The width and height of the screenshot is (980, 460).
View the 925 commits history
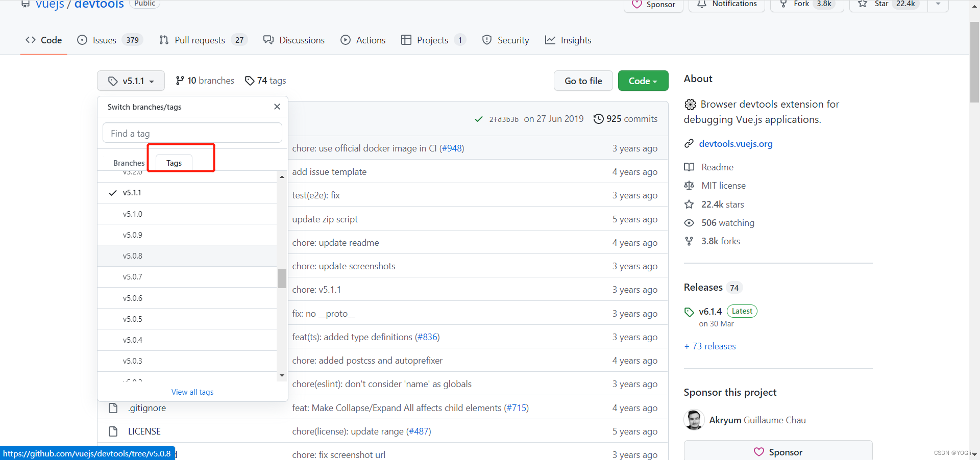625,119
